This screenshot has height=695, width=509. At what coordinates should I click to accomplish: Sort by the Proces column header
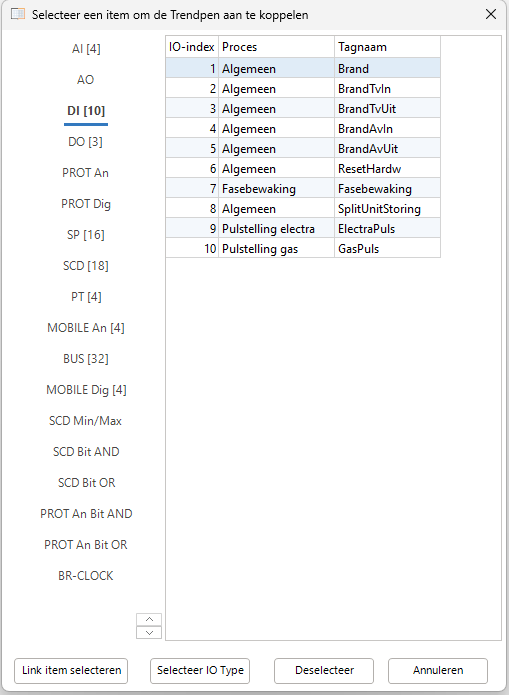[276, 47]
